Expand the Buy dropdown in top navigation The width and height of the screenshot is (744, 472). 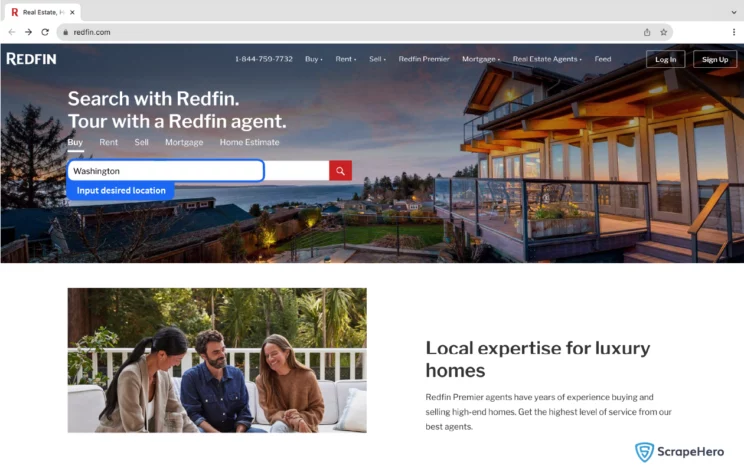pyautogui.click(x=314, y=59)
